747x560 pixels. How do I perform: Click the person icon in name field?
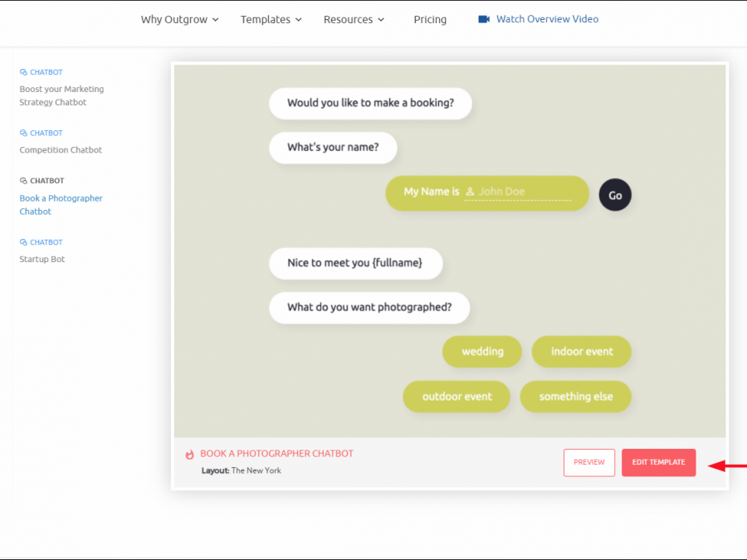tap(470, 192)
